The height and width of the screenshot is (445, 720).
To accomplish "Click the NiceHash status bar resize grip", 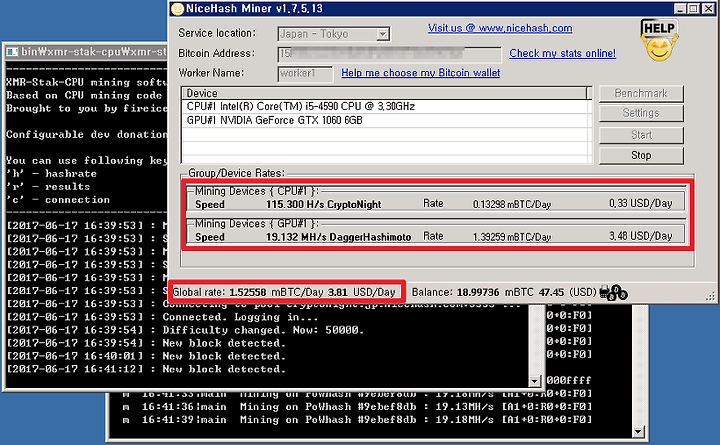I will coord(711,297).
